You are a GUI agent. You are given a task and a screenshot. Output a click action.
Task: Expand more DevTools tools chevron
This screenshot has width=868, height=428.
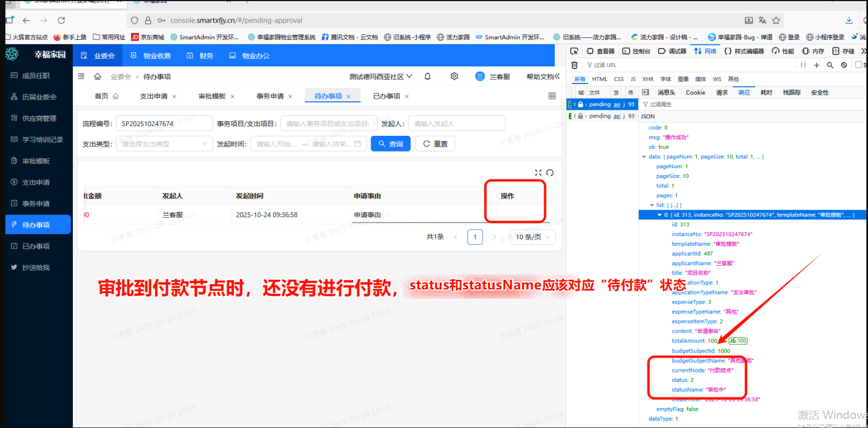pyautogui.click(x=864, y=51)
